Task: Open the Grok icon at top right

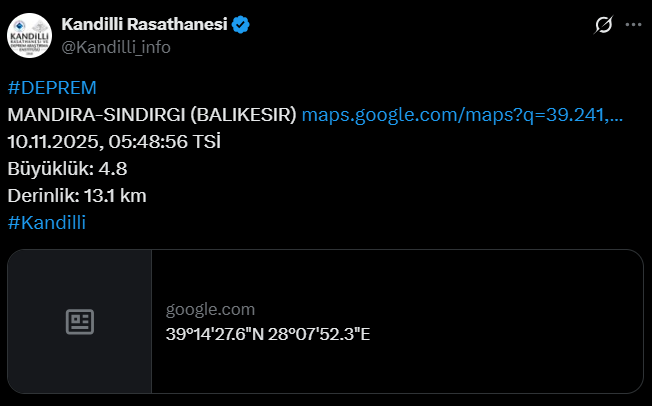Action: [x=603, y=26]
